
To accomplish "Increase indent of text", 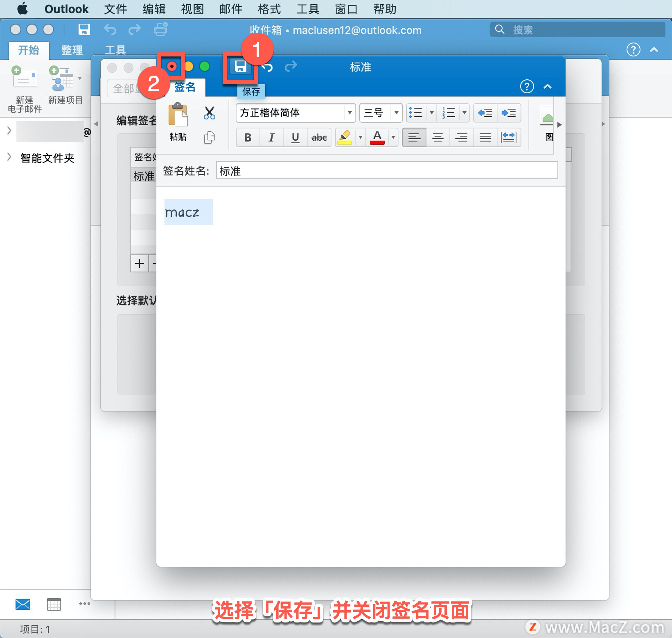I will 509,113.
